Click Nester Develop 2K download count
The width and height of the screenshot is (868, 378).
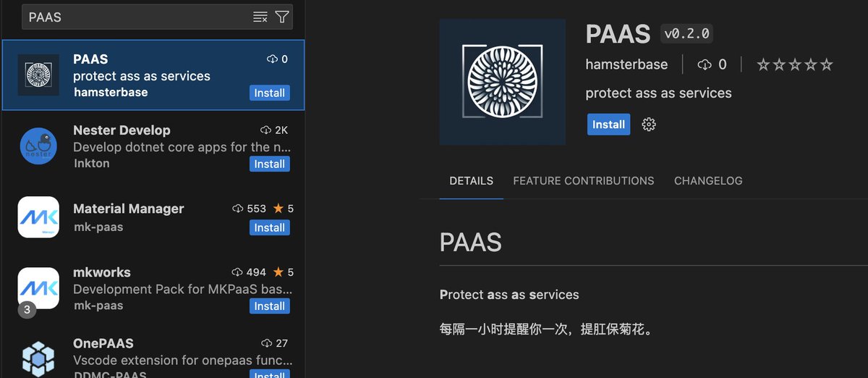coord(274,130)
